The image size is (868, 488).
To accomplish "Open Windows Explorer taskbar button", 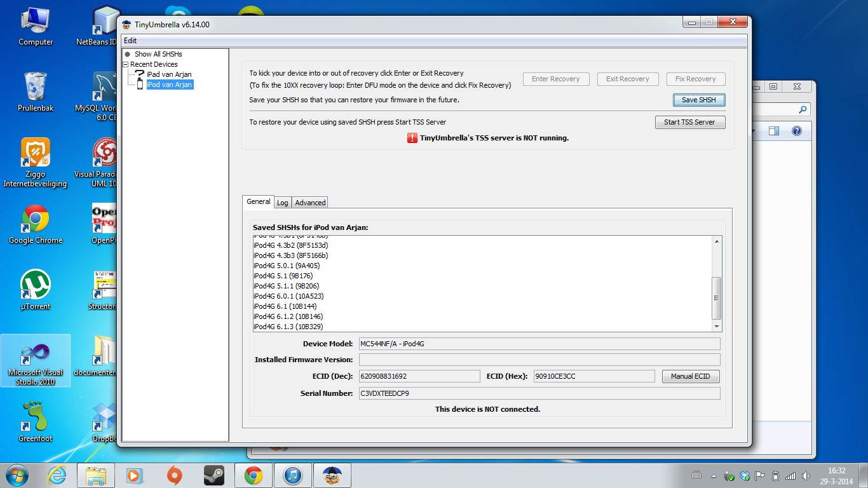I will tap(96, 475).
